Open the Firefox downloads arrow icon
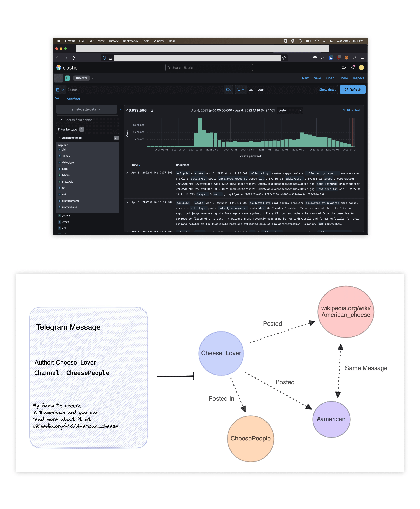This screenshot has height=509, width=420. click(x=323, y=58)
